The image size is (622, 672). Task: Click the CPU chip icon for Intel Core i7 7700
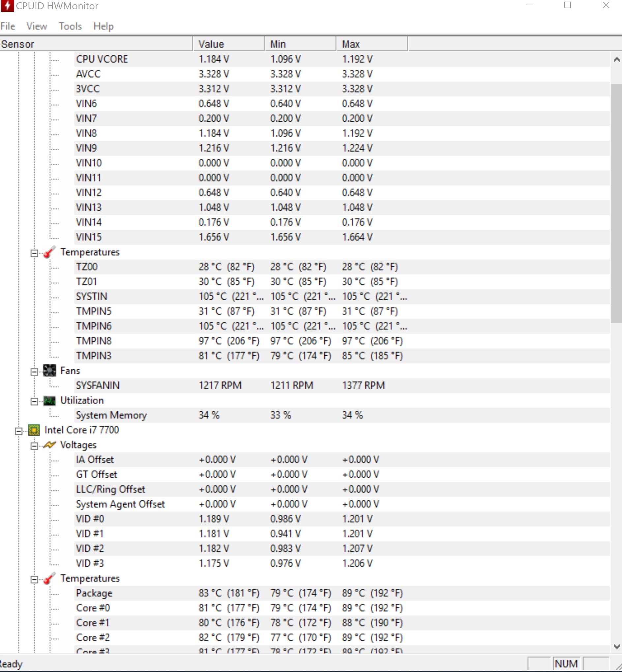pyautogui.click(x=34, y=430)
